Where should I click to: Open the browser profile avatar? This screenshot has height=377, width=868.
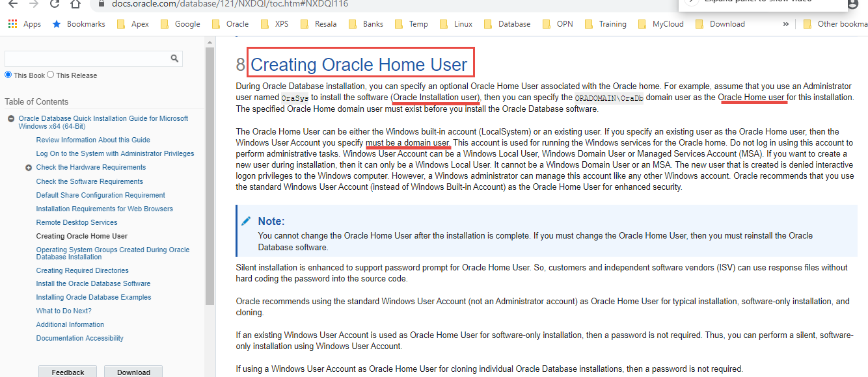click(853, 5)
